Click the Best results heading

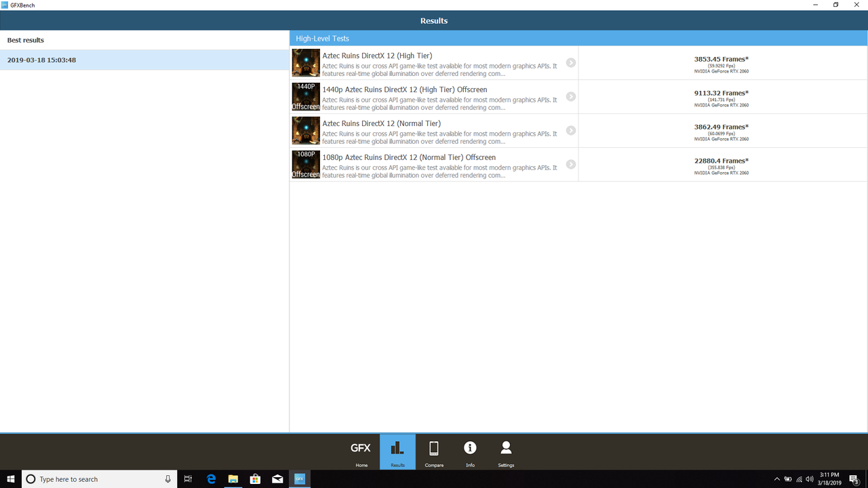tap(26, 40)
